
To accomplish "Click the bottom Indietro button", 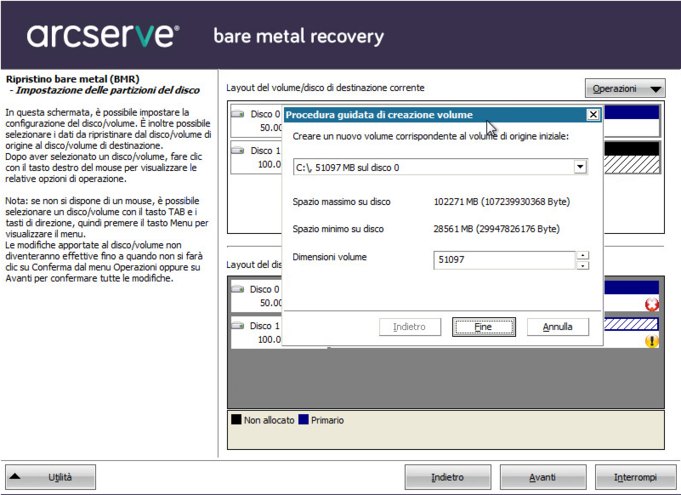I will click(x=447, y=477).
